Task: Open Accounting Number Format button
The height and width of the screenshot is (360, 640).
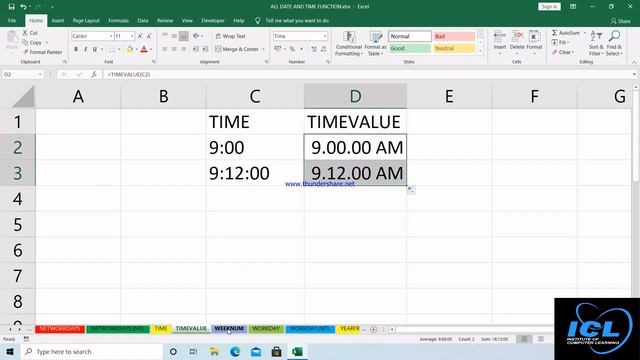Action: click(x=278, y=49)
